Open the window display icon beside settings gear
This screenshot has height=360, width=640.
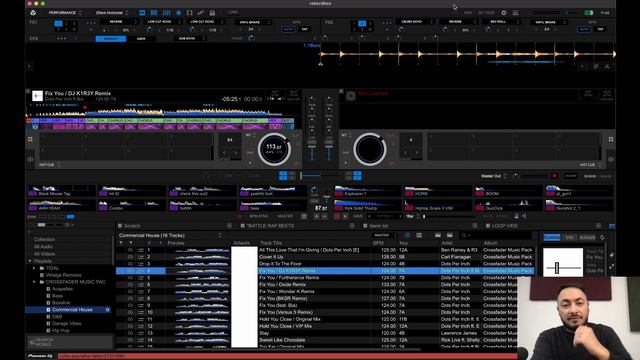tap(516, 13)
